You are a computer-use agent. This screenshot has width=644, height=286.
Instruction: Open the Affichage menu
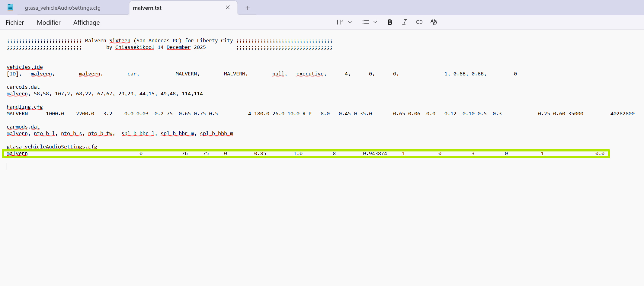86,23
